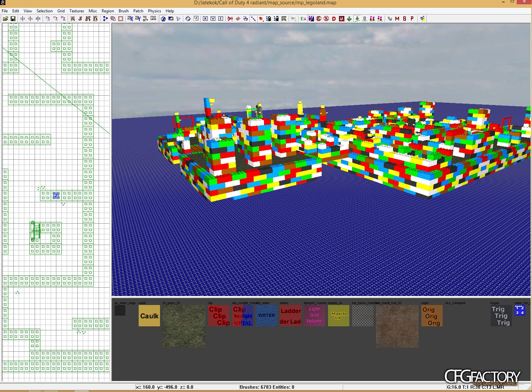The image size is (532, 392).
Task: Flip the selection along Z axis
Action: tap(38, 19)
